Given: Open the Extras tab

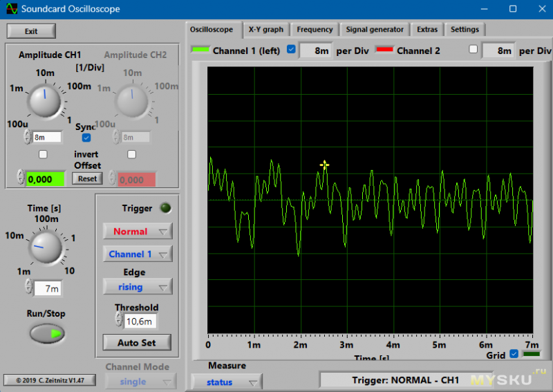Looking at the screenshot, I should (x=427, y=30).
